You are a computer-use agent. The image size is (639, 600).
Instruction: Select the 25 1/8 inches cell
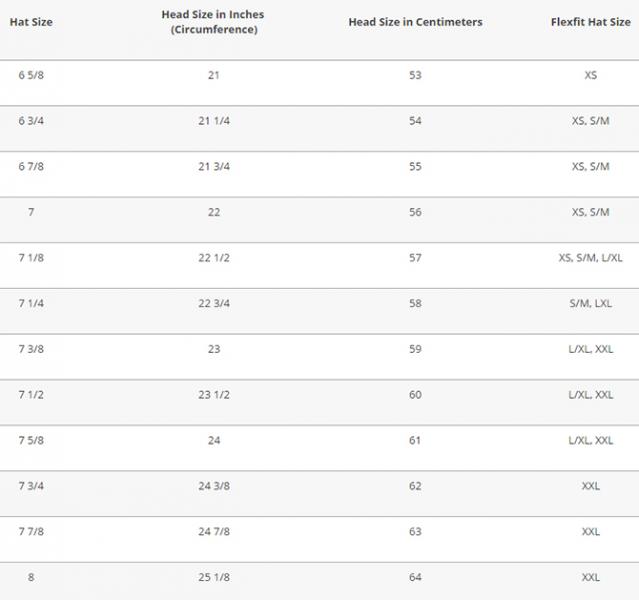pos(214,577)
